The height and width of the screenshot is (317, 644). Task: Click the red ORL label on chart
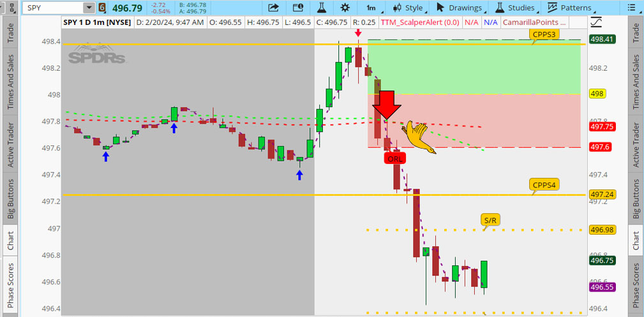(394, 158)
